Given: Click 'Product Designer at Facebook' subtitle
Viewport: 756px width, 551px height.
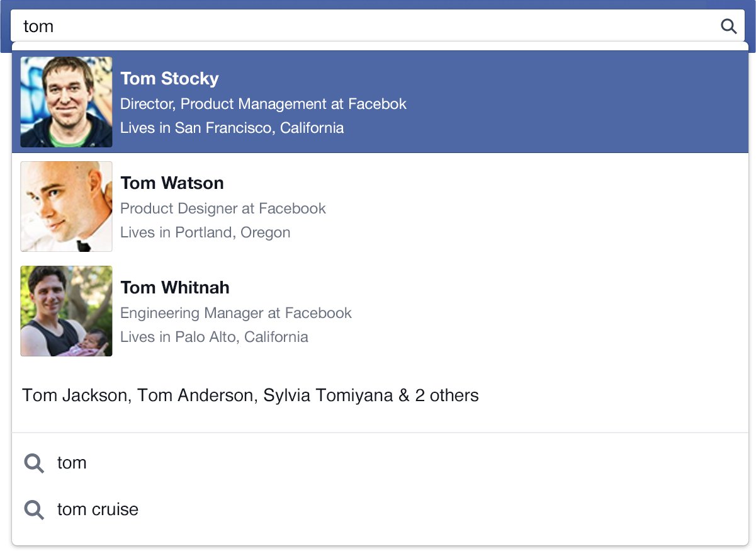Looking at the screenshot, I should pyautogui.click(x=223, y=208).
